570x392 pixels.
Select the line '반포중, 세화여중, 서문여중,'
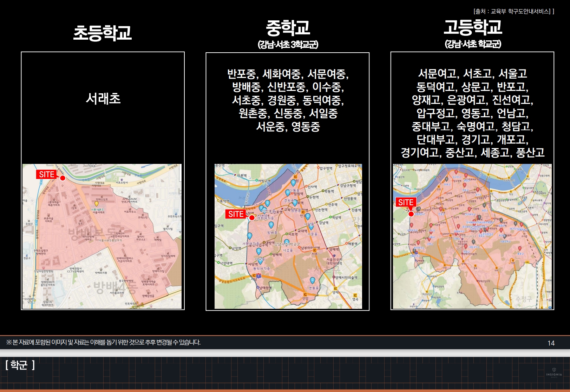[x=288, y=74]
